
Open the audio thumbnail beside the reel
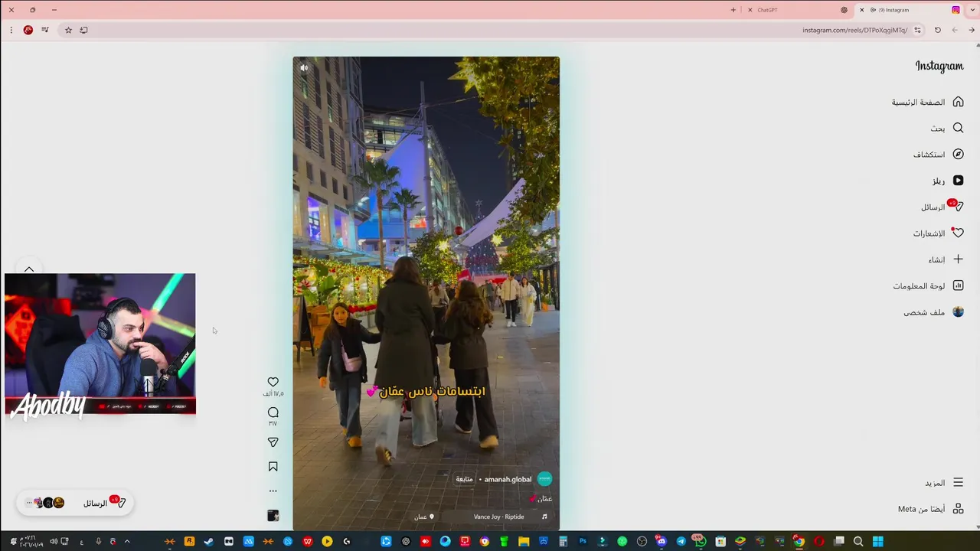273,516
